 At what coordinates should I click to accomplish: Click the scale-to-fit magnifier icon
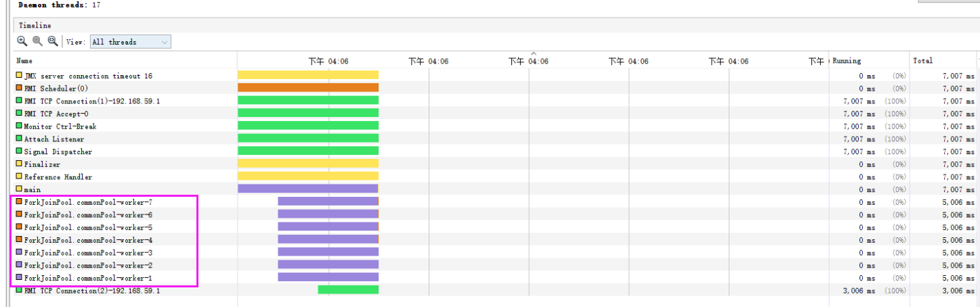53,41
